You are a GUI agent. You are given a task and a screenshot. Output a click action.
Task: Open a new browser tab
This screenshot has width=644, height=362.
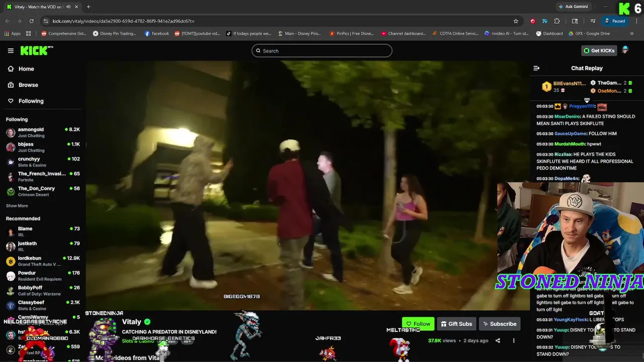pyautogui.click(x=89, y=7)
